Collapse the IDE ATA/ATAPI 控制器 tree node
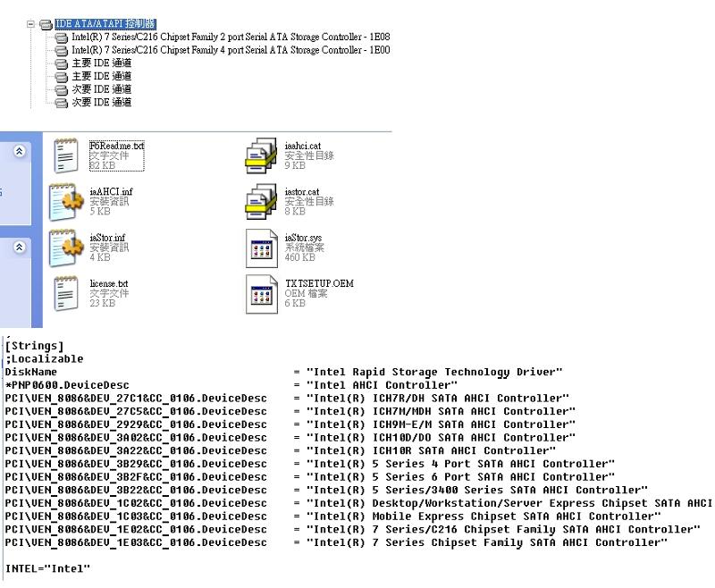Viewport: 715px width, 588px height. [30, 24]
